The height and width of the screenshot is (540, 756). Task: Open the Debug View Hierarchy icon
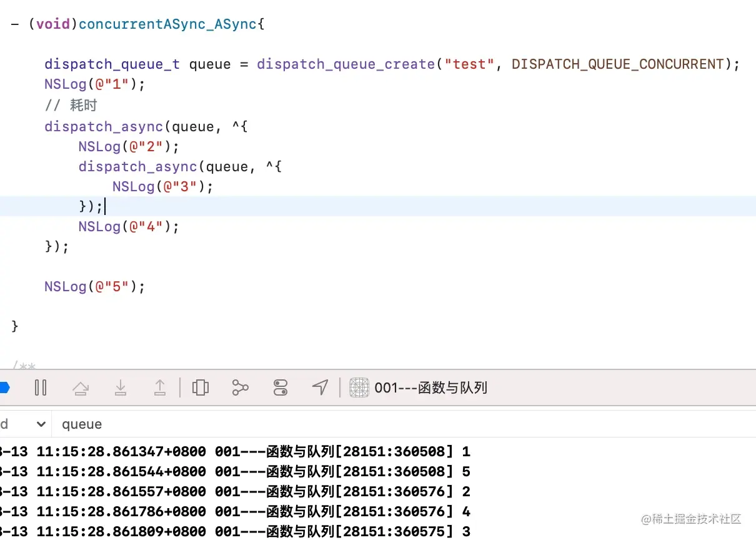coord(201,387)
